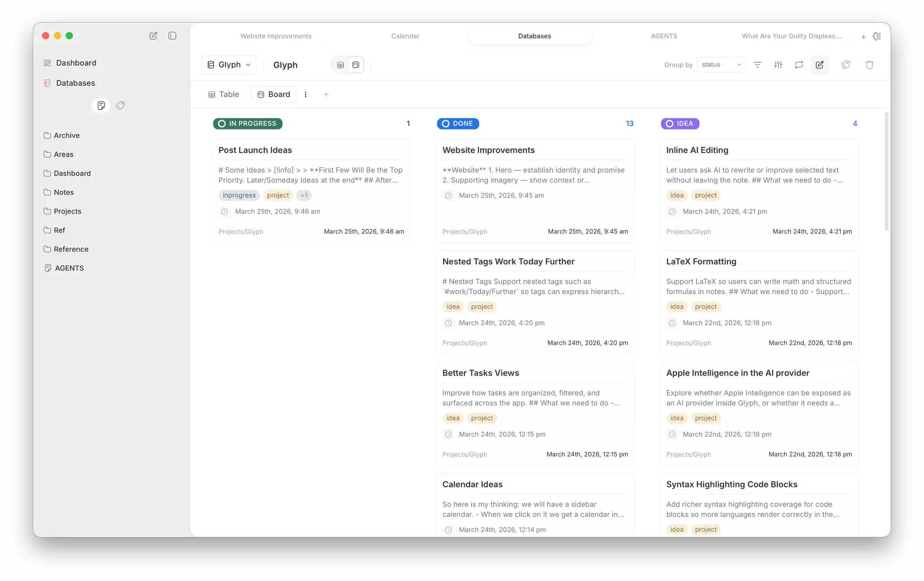Open the sidebar Dashboard folder
Viewport: 924px width, 581px height.
click(67, 173)
